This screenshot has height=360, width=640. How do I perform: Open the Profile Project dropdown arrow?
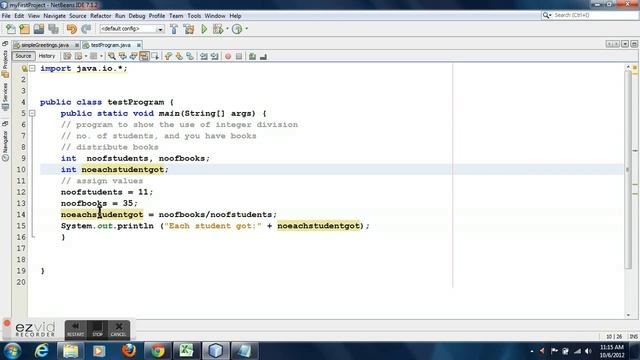247,29
